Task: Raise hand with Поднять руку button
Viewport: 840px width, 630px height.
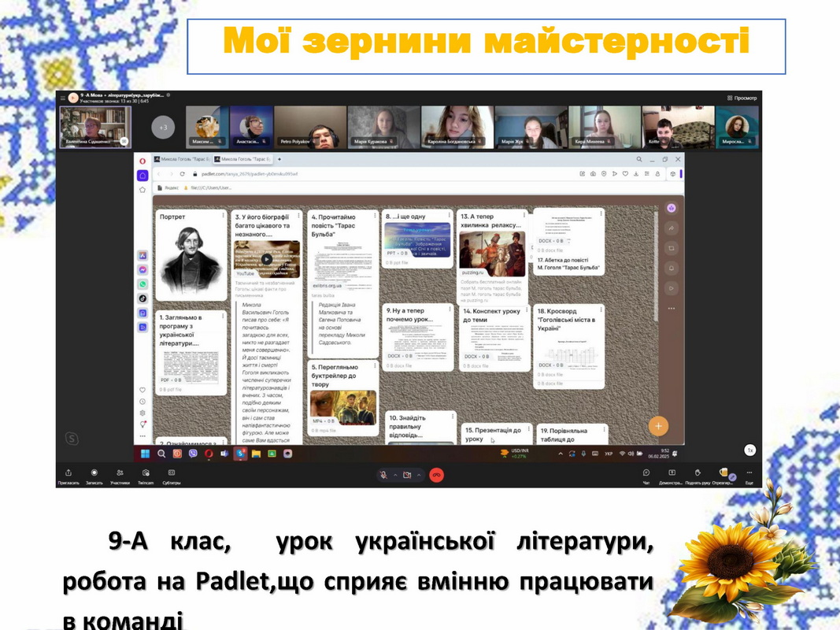Action: click(x=698, y=475)
